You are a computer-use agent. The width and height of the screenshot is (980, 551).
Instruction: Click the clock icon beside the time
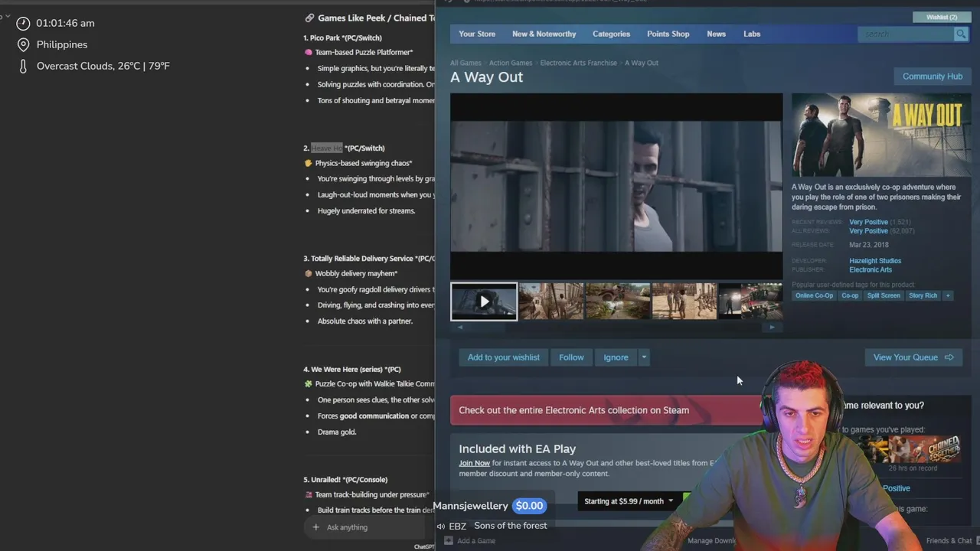click(x=23, y=23)
